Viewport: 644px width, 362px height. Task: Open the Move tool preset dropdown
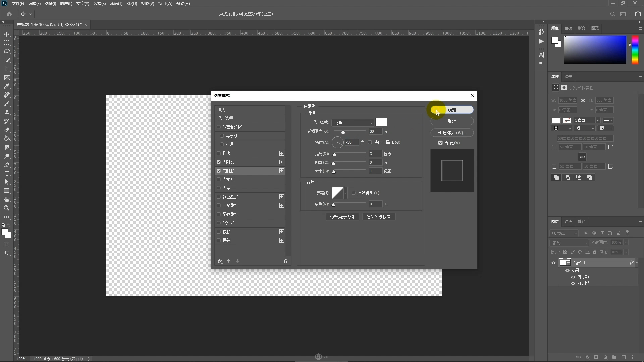30,14
